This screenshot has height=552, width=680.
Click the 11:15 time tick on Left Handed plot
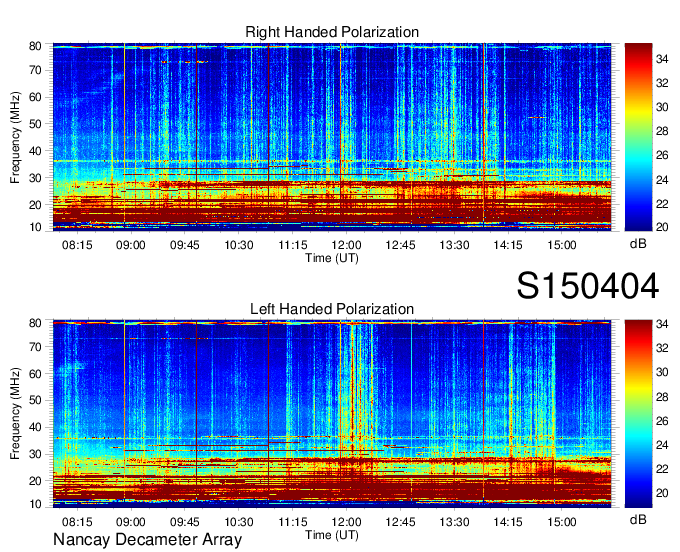pos(293,521)
